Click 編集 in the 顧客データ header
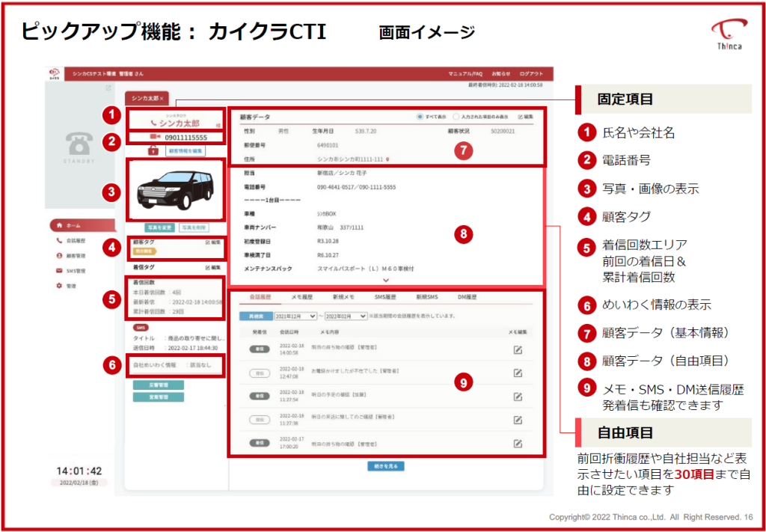 point(526,117)
